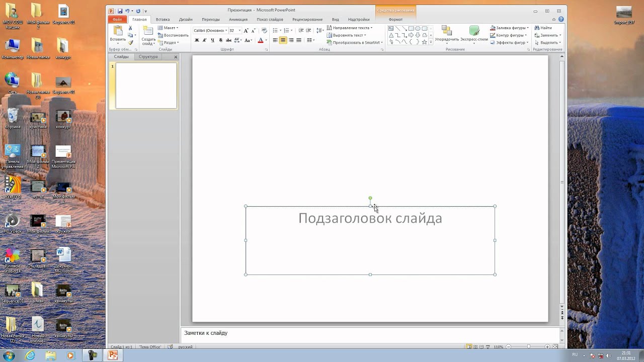Toggle center text alignment
Screen dimensions: 644x362
click(283, 40)
